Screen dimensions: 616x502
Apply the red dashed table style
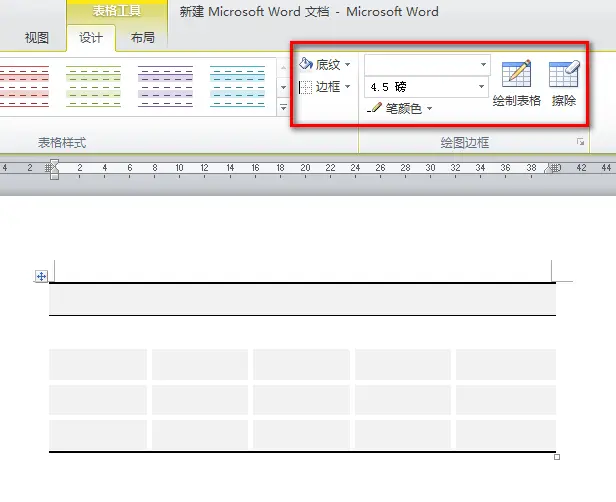pos(24,86)
